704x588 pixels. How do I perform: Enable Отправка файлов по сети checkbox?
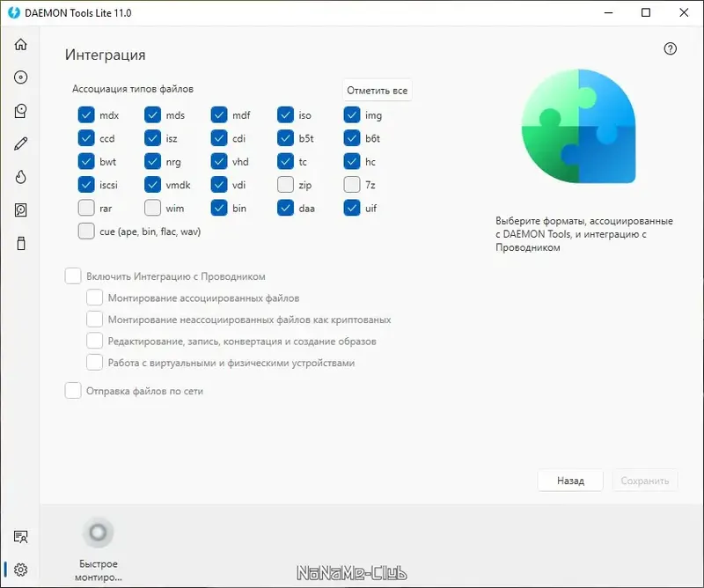tap(73, 391)
